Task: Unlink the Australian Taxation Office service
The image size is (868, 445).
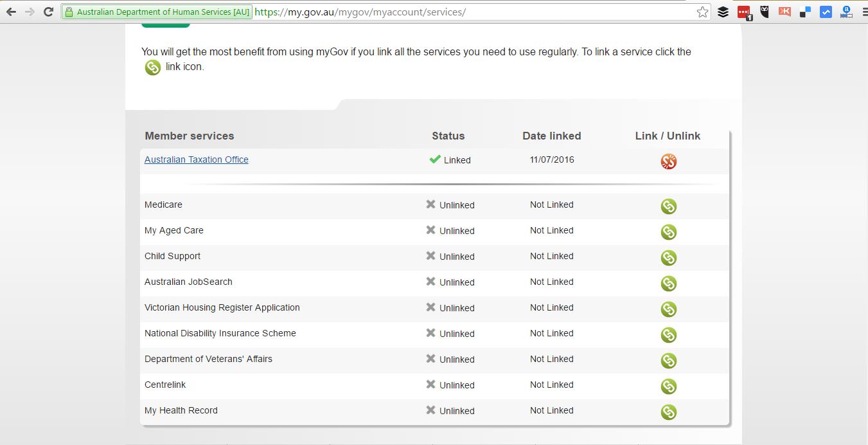Action: (669, 161)
